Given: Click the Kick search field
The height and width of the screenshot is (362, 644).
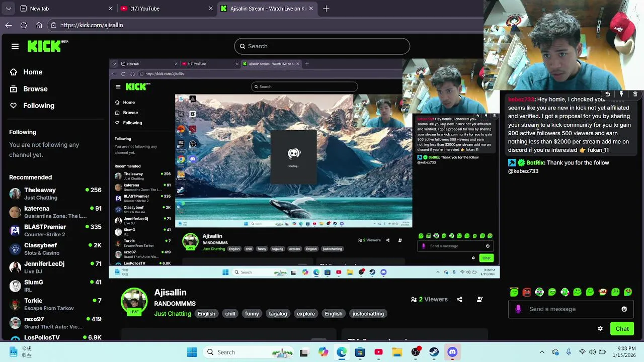Looking at the screenshot, I should [x=322, y=46].
